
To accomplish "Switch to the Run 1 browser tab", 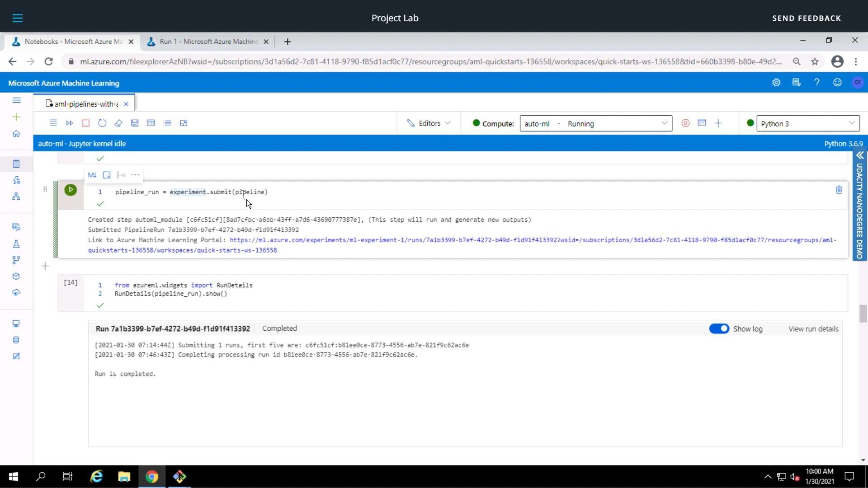I will click(x=207, y=42).
